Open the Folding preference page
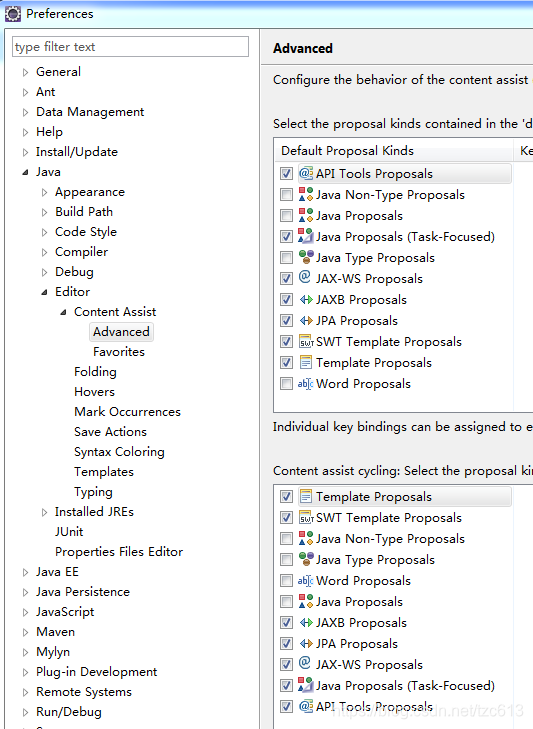 pyautogui.click(x=95, y=372)
